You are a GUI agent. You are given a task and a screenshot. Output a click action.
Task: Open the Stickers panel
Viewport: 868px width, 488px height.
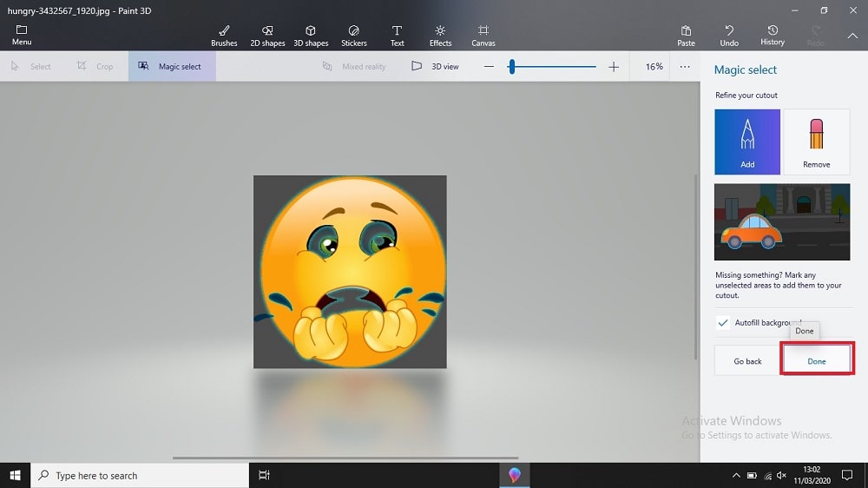pyautogui.click(x=354, y=36)
